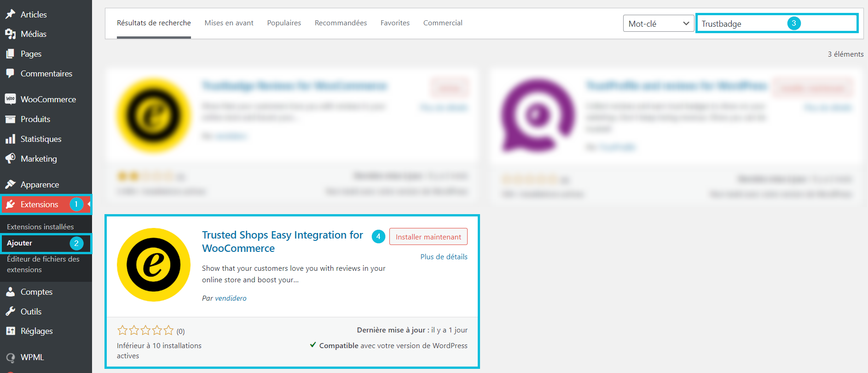Click the '3 éléments' count text
The image size is (868, 373).
tap(845, 54)
